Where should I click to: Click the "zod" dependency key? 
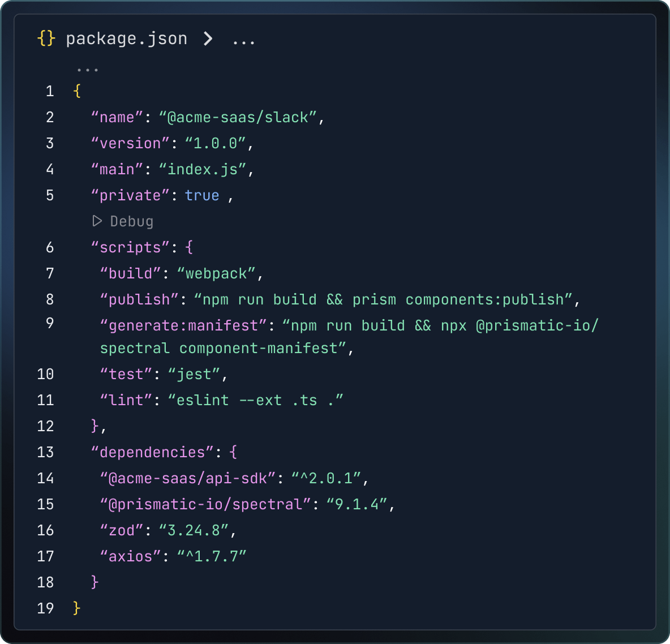121,530
